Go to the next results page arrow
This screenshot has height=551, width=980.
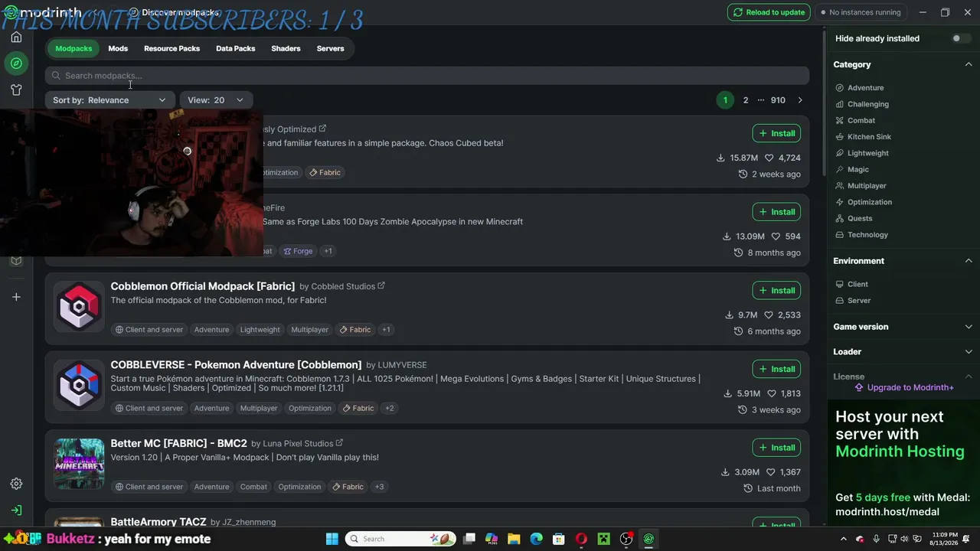click(x=800, y=100)
